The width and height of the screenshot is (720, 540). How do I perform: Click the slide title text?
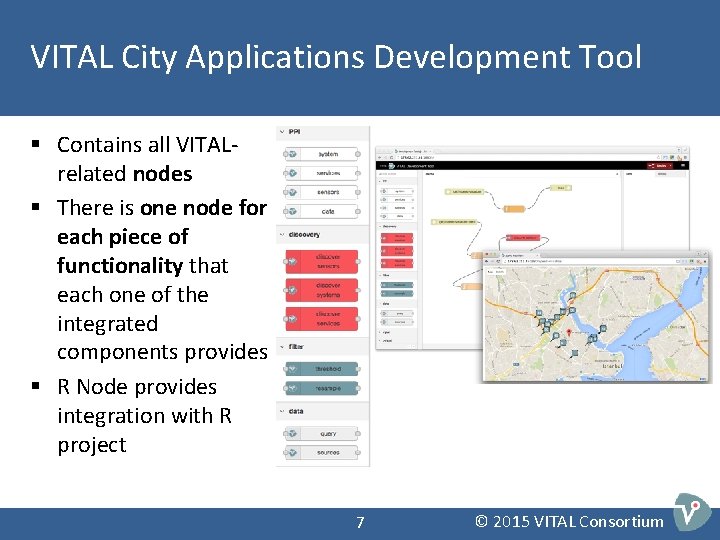click(x=336, y=57)
